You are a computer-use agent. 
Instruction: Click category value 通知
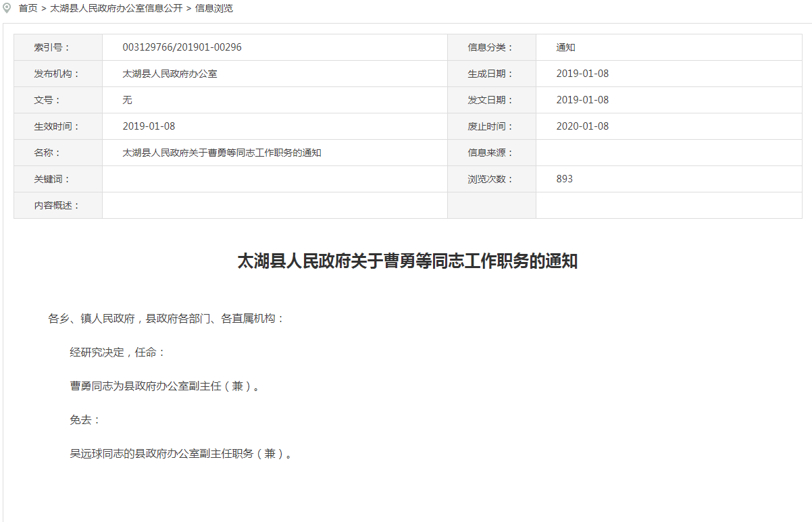pos(565,47)
